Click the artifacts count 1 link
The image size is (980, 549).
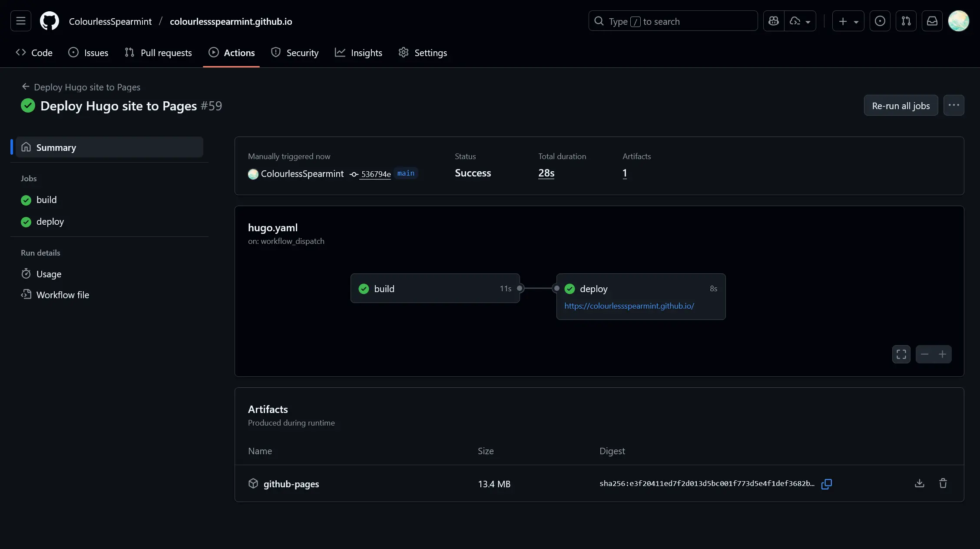(625, 173)
